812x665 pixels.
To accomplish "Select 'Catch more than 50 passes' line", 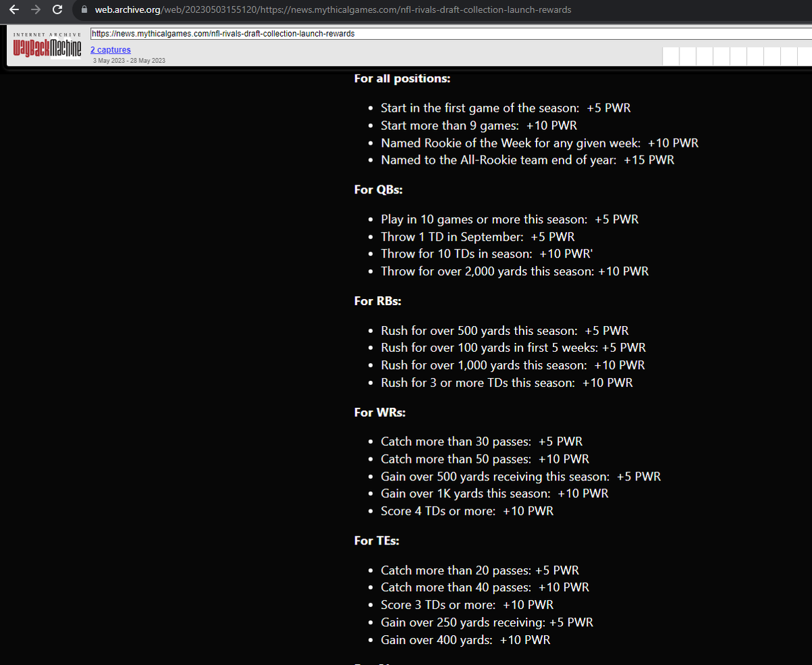I will [x=484, y=459].
